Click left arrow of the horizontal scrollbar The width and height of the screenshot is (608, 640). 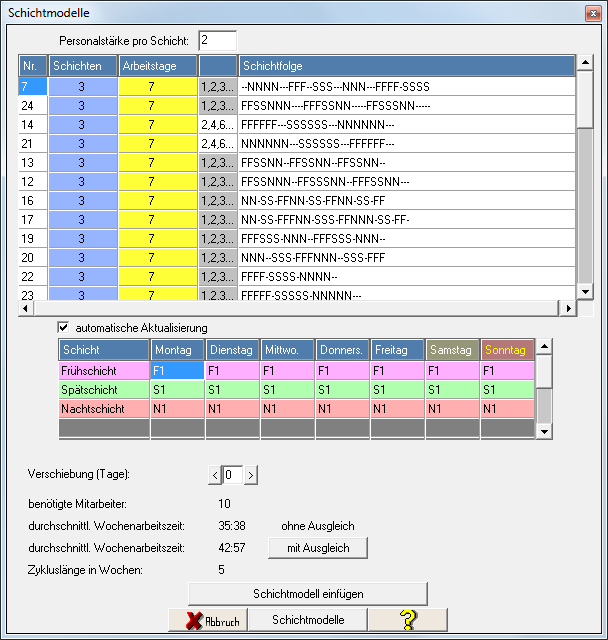(x=26, y=309)
